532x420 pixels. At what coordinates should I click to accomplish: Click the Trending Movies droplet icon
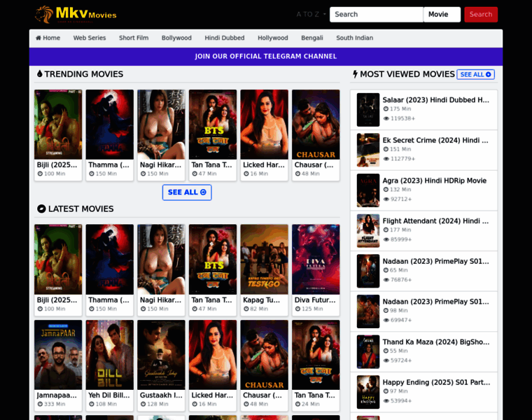tap(40, 73)
